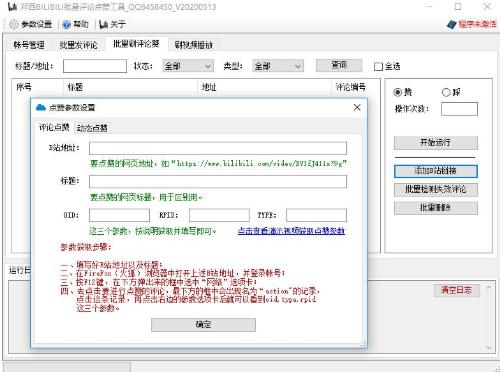Focus the B站地址 input field
500x372 pixels.
[x=218, y=148]
